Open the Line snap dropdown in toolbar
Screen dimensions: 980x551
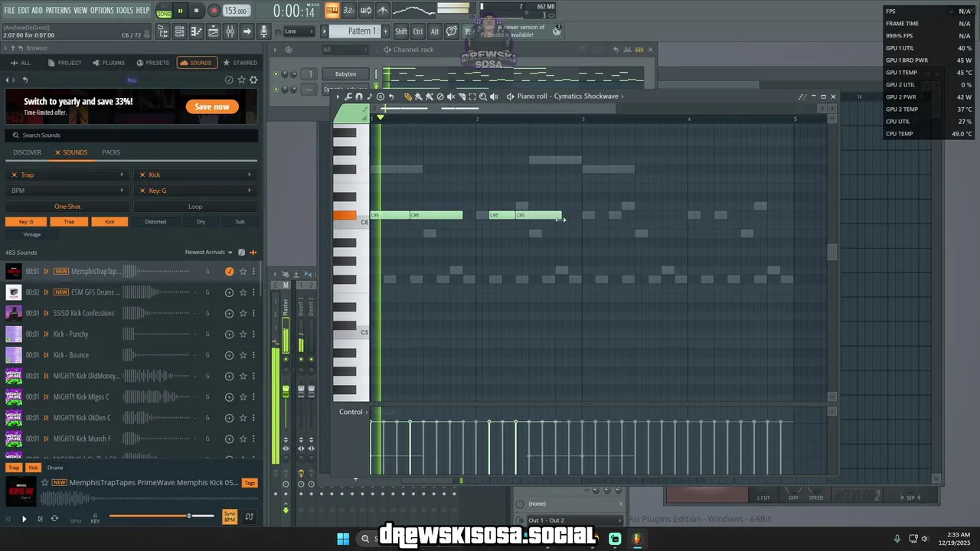tap(299, 31)
